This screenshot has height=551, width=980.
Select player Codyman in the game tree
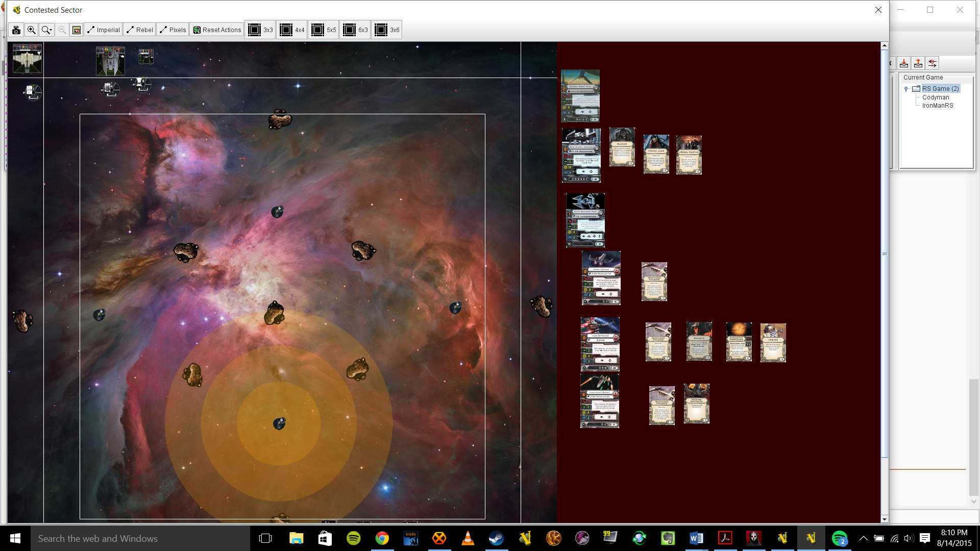[x=935, y=97]
